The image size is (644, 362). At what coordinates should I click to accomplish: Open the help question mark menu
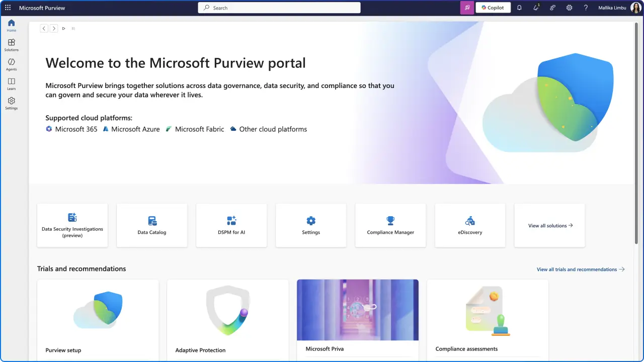pos(586,8)
